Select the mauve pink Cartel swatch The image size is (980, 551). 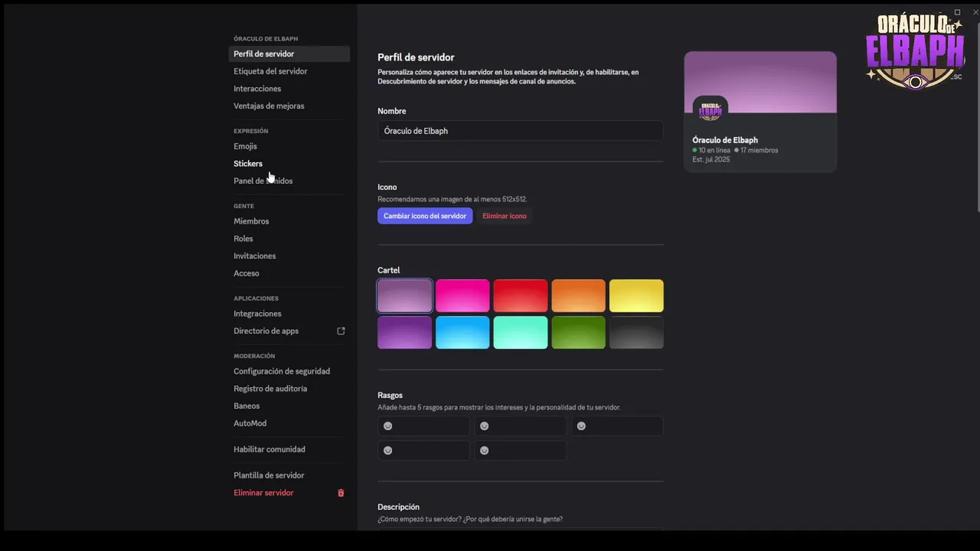tap(404, 295)
